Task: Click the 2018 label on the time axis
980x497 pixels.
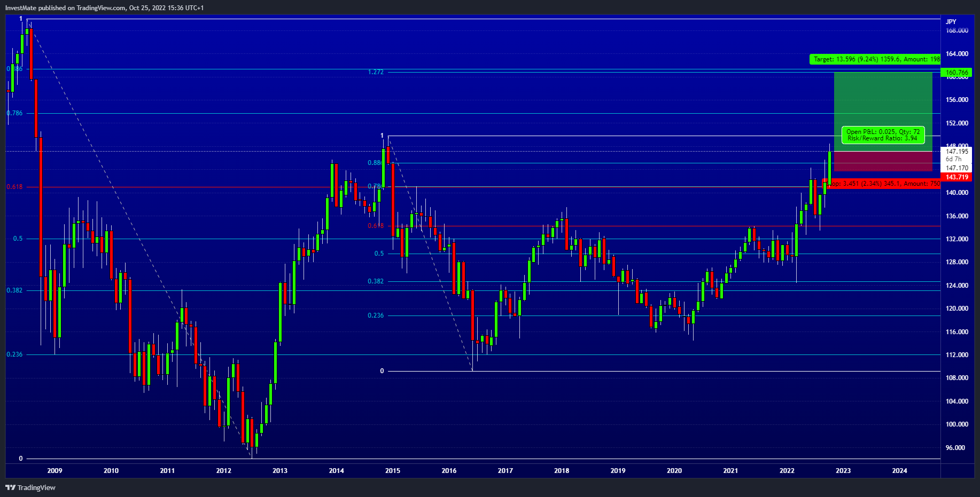Action: (x=562, y=471)
